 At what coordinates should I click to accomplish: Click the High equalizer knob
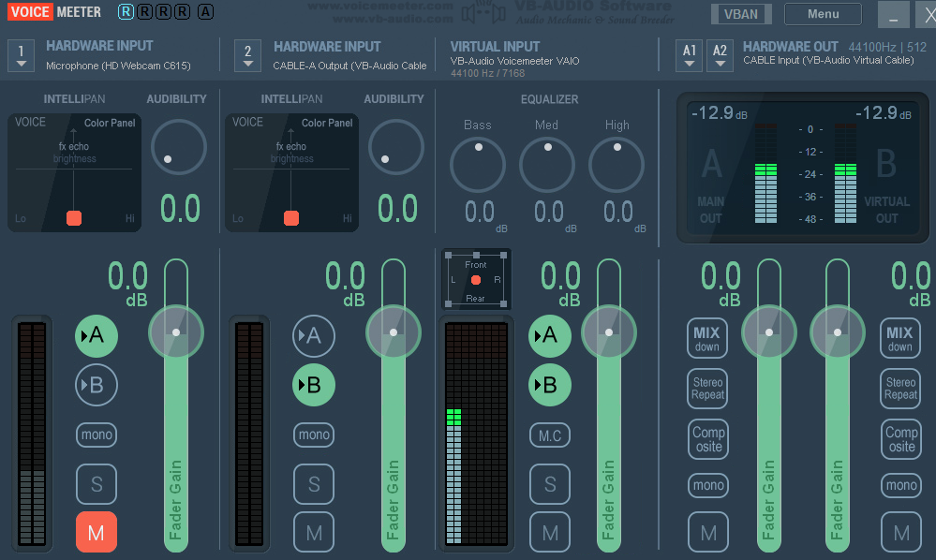(617, 165)
